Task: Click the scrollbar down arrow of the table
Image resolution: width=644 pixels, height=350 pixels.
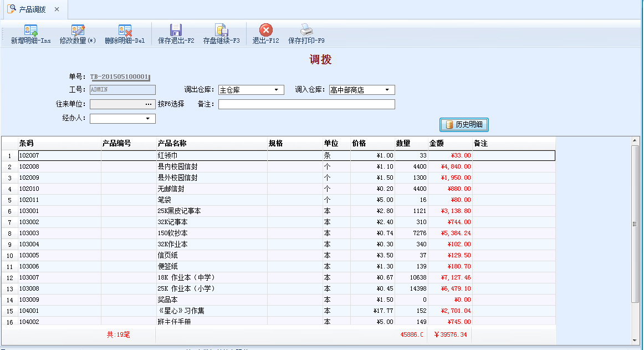Action: [635, 340]
